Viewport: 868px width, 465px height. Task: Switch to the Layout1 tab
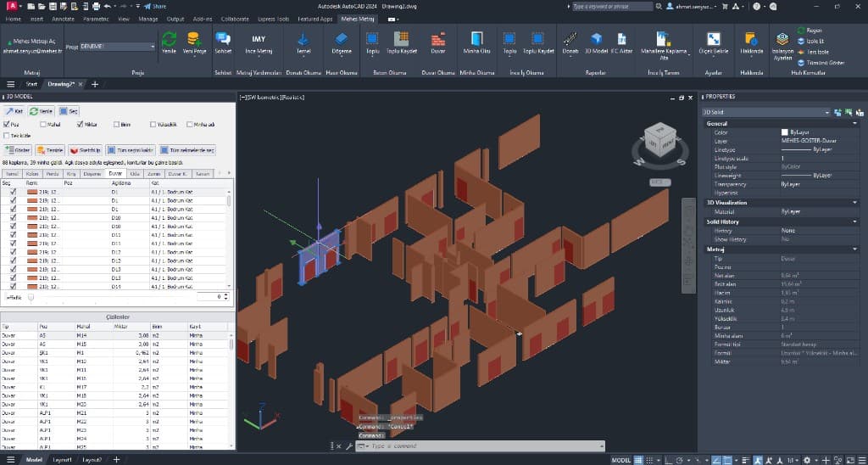coord(62,460)
